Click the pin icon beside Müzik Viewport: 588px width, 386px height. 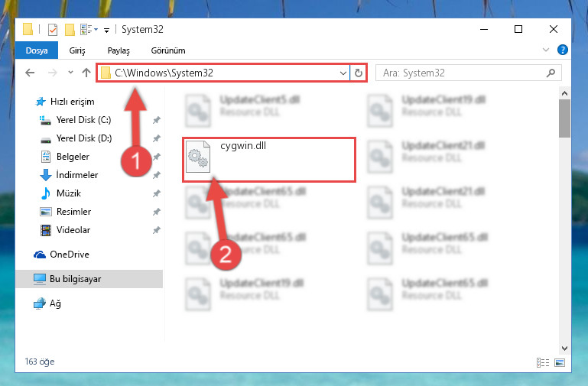point(157,193)
